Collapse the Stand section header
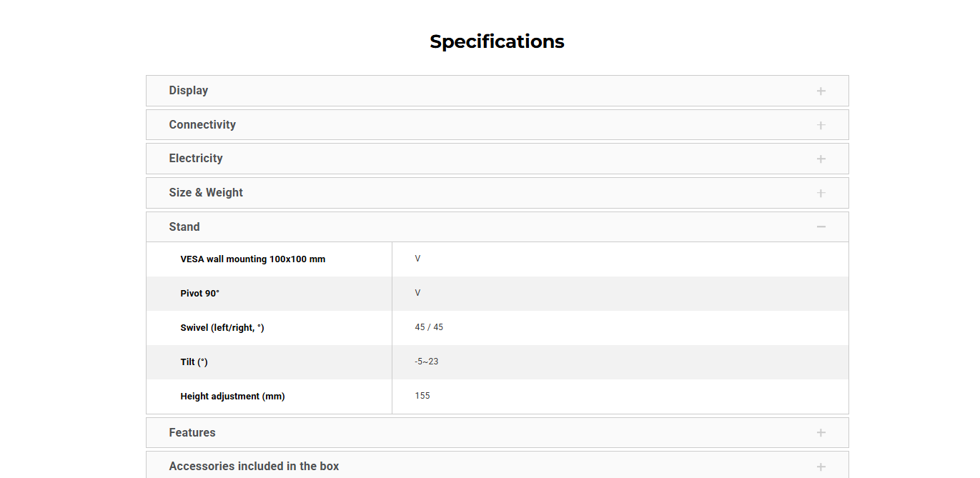This screenshot has height=478, width=980. pyautogui.click(x=184, y=227)
